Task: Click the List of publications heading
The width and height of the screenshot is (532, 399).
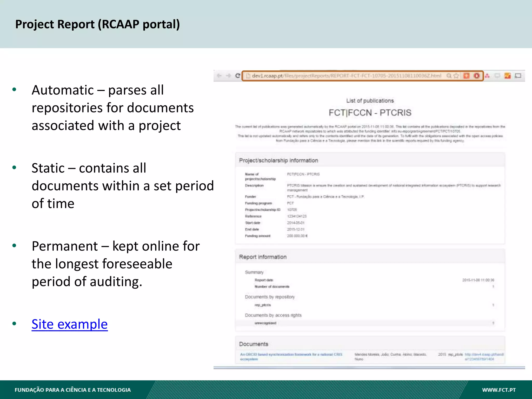Action: [x=370, y=101]
